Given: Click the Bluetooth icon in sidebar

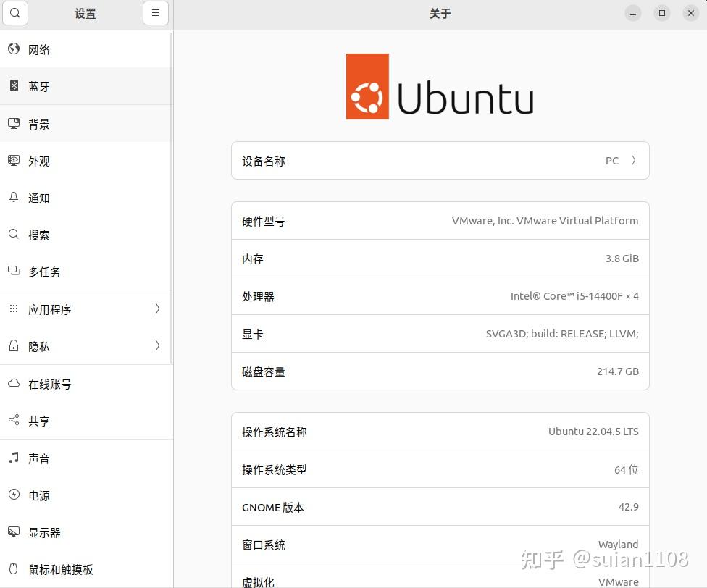Looking at the screenshot, I should [14, 85].
